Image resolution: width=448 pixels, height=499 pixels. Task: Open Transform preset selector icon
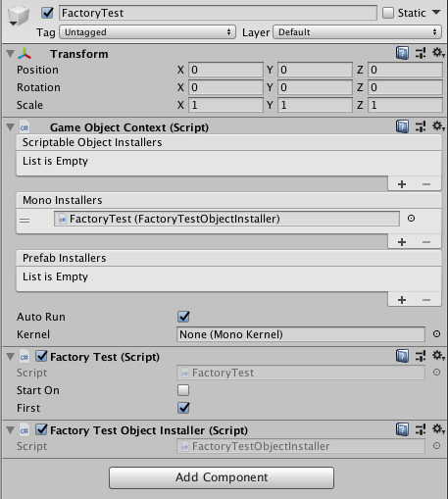click(x=421, y=53)
